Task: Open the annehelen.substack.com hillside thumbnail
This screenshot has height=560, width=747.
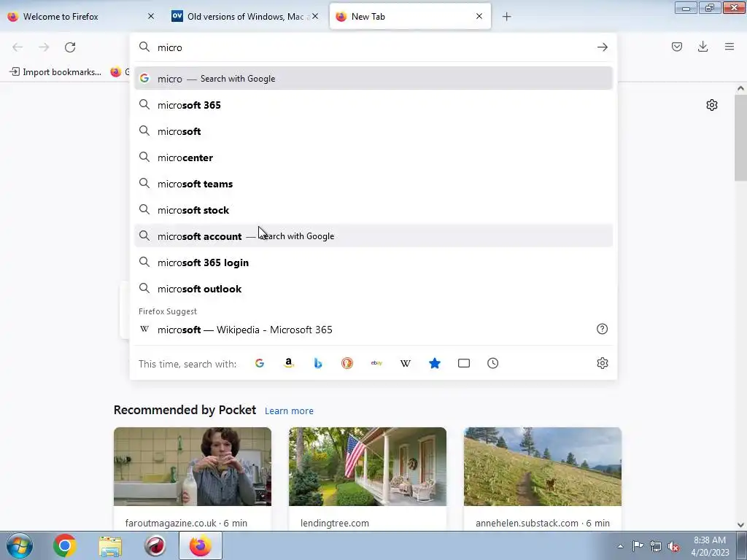Action: click(543, 467)
